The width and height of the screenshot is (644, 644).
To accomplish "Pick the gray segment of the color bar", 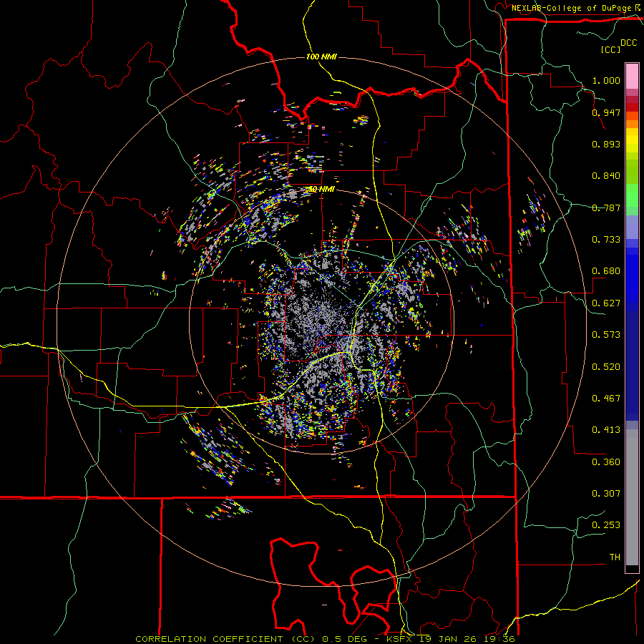I will click(632, 497).
